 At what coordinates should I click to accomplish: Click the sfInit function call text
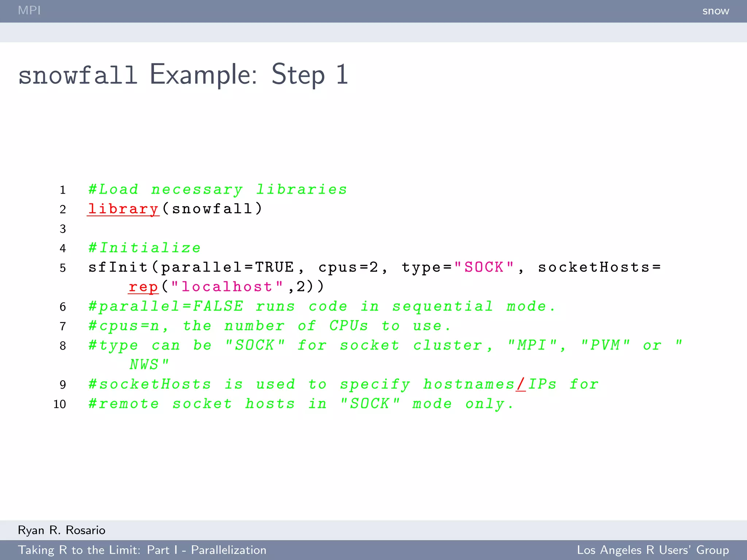[x=117, y=267]
